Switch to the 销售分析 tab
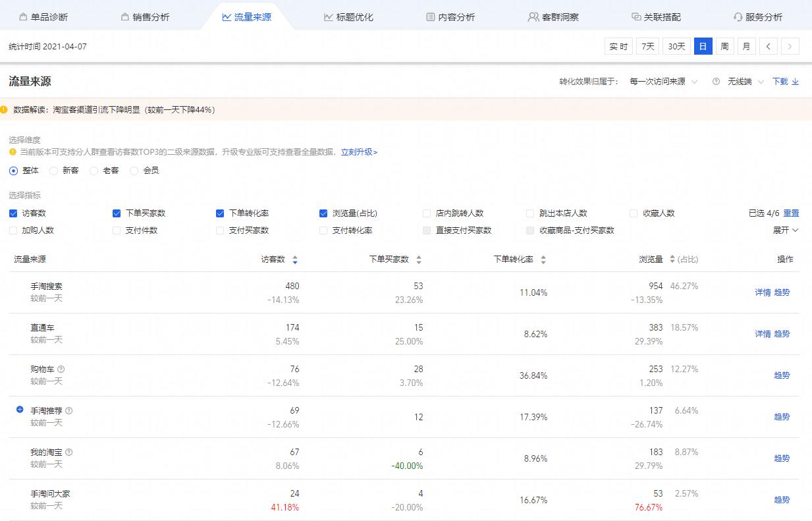 (x=145, y=17)
